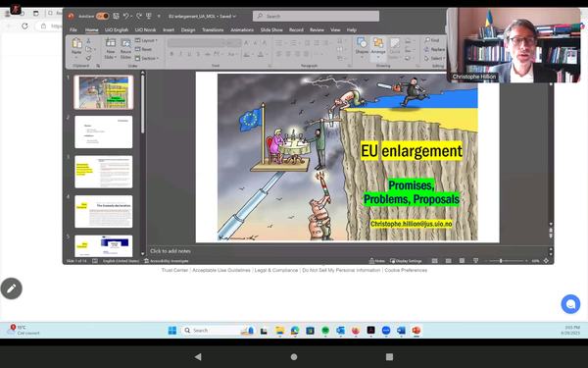This screenshot has height=368, width=588.
Task: Open the Transitions ribbon tab
Action: (x=213, y=29)
